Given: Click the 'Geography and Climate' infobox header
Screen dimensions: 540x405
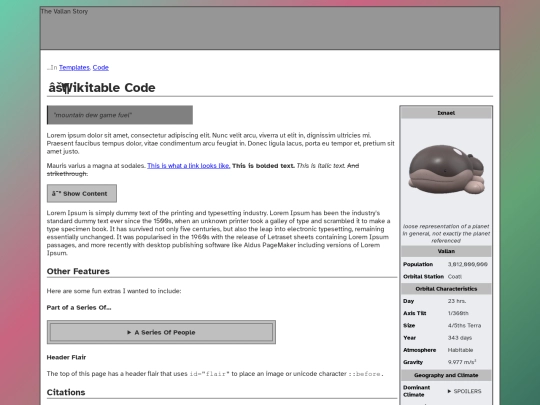Looking at the screenshot, I should 446,375.
